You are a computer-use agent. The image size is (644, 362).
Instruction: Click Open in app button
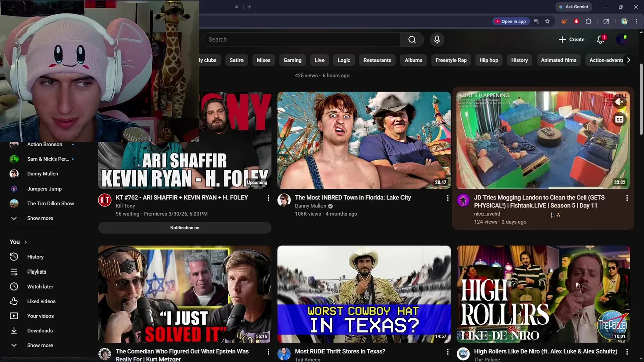(510, 21)
